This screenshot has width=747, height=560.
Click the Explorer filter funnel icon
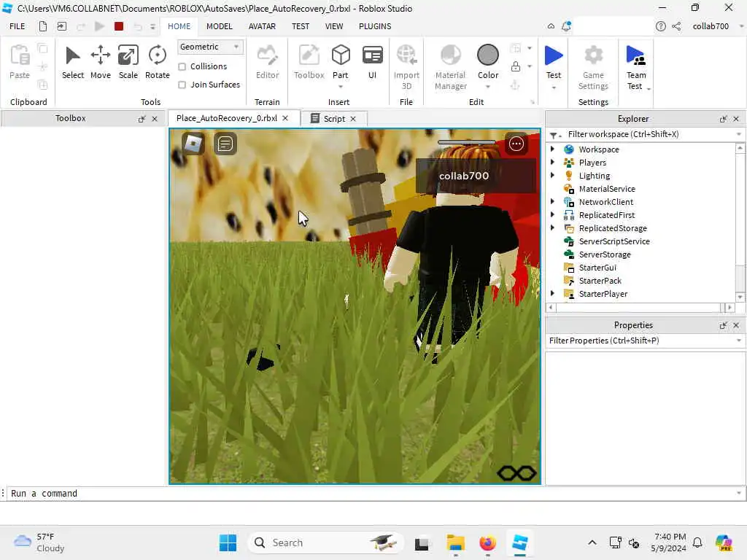tap(554, 135)
